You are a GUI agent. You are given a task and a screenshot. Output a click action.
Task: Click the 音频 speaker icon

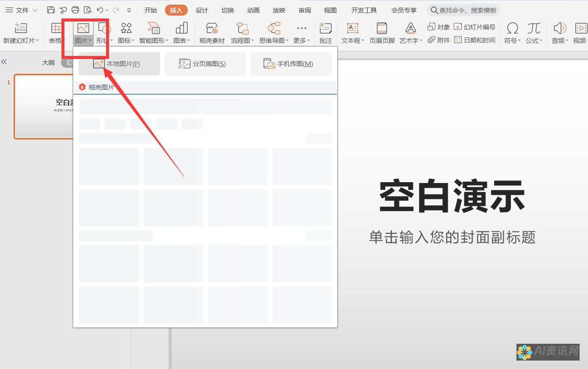click(559, 28)
